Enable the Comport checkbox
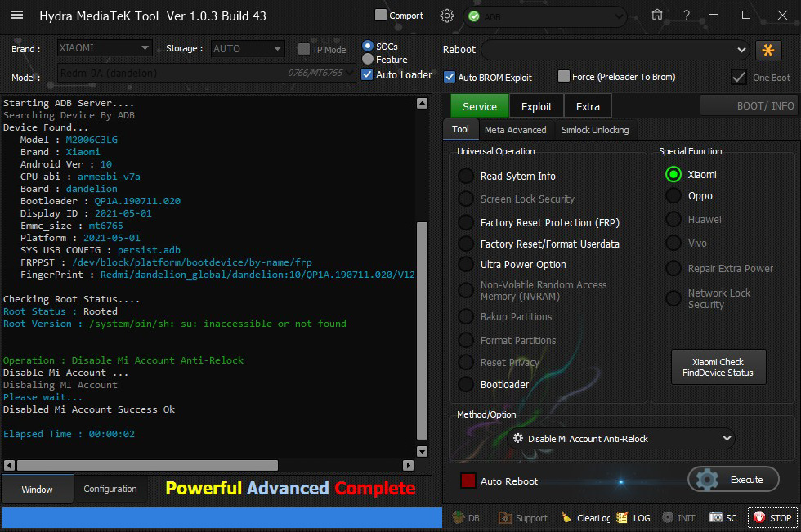Viewport: 801px width, 532px height. (x=381, y=15)
